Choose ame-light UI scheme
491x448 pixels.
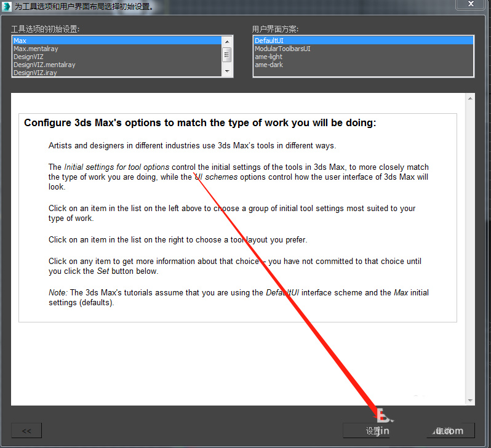363,57
